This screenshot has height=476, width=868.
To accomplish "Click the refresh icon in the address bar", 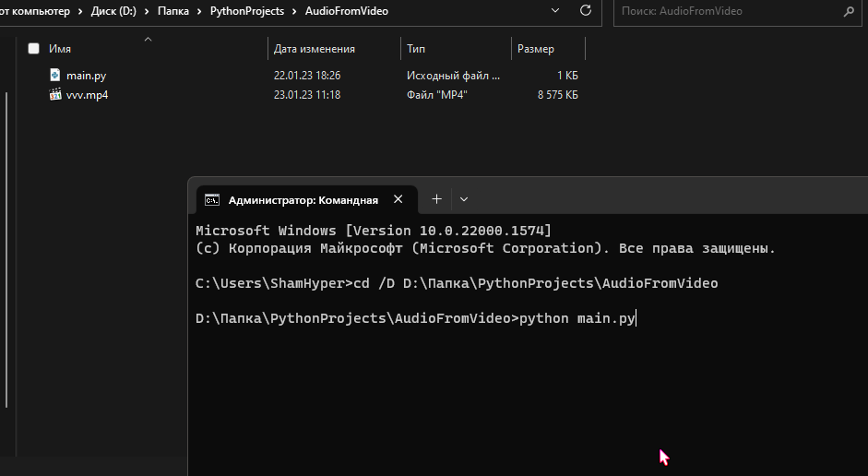I will tap(586, 10).
